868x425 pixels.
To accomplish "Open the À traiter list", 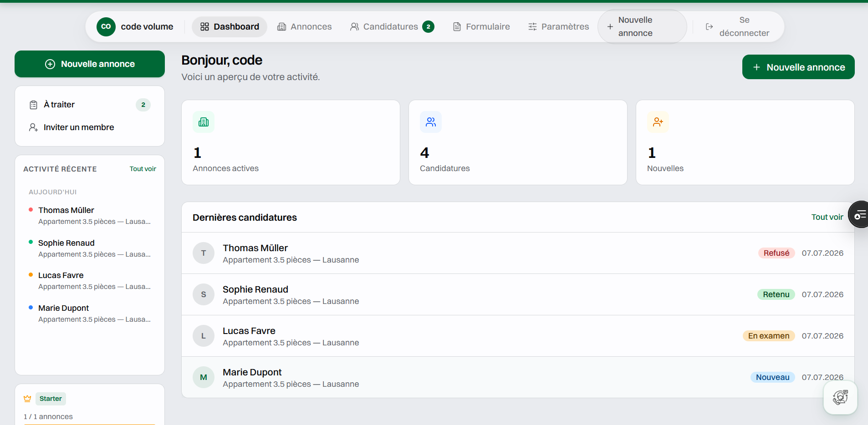I will click(x=90, y=105).
